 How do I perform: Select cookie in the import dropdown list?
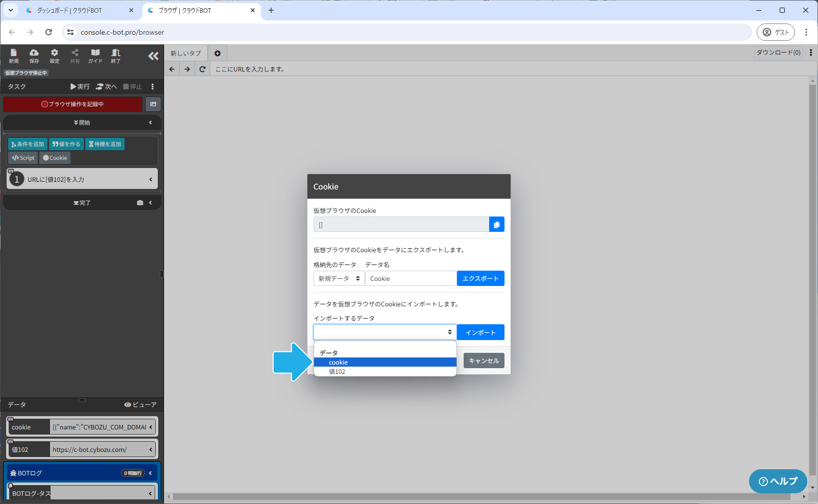pos(385,362)
